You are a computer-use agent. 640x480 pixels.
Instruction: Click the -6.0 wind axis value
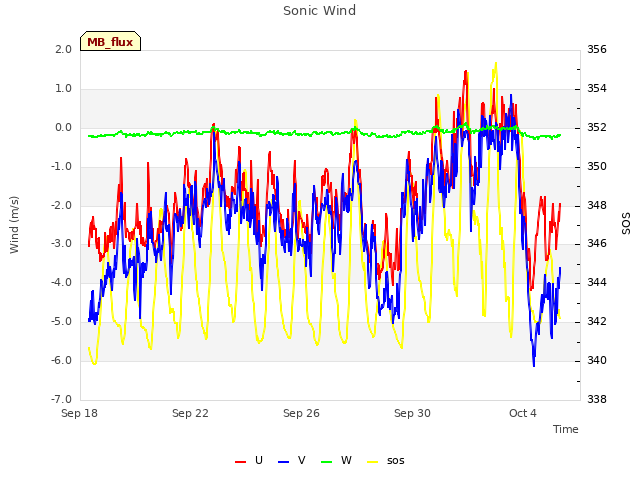(x=61, y=360)
